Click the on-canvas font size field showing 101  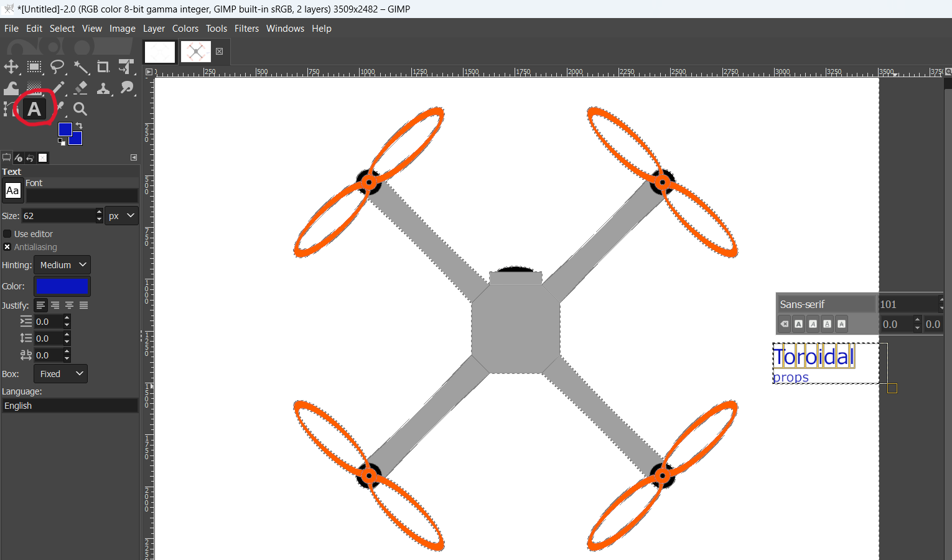click(x=908, y=304)
